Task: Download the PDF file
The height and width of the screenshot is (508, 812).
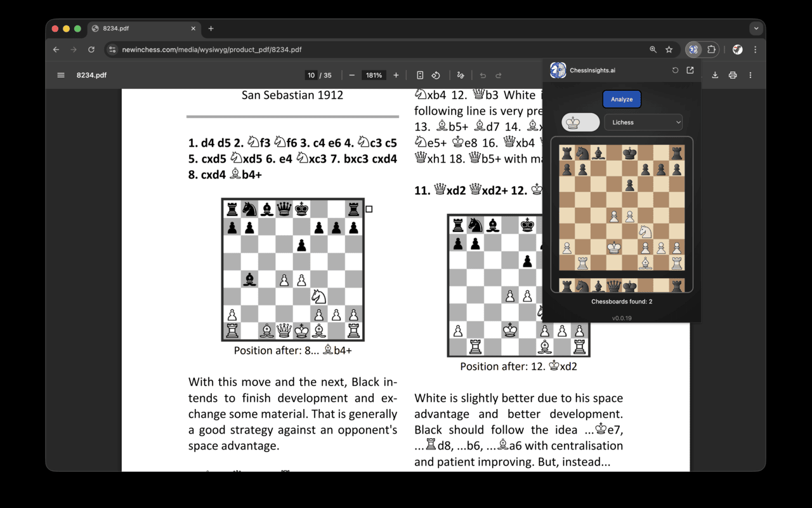Action: 715,75
